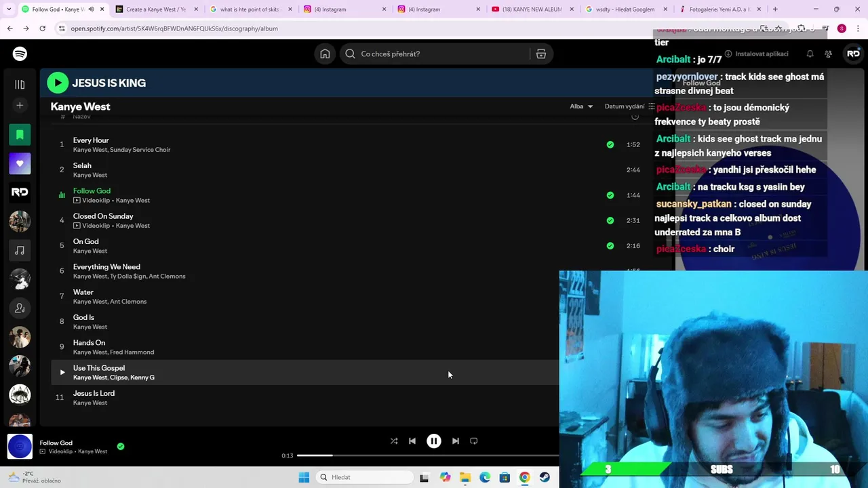Image resolution: width=868 pixels, height=488 pixels.
Task: Seek within the song progress bar
Action: click(427, 455)
